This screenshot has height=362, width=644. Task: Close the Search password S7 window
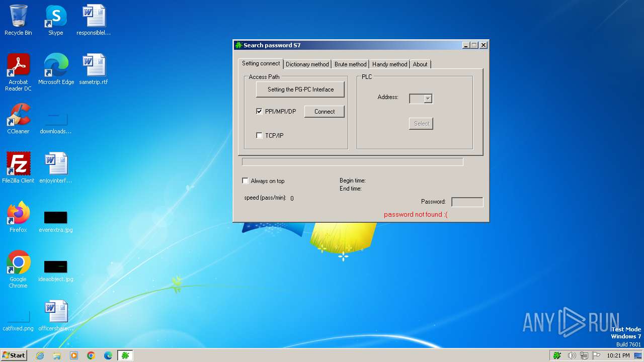point(484,45)
